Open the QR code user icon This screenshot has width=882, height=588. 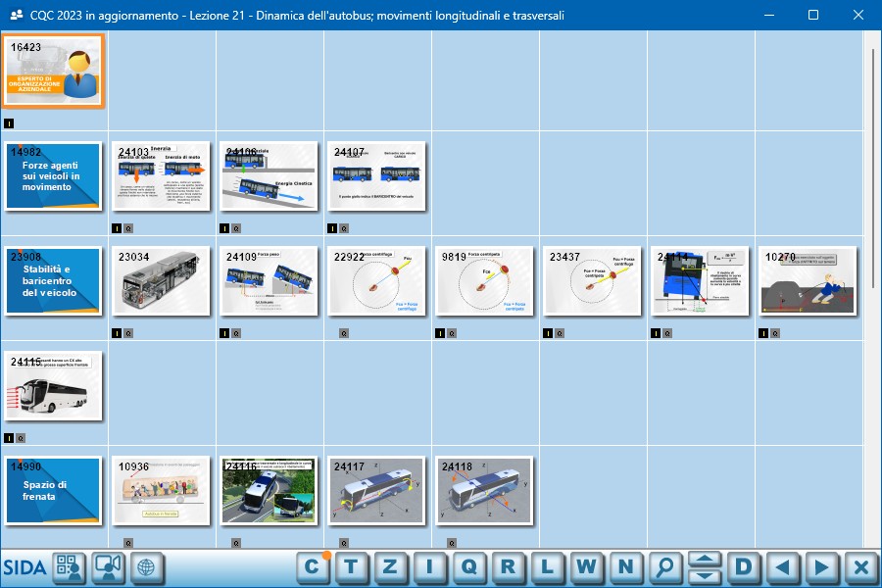(x=70, y=567)
